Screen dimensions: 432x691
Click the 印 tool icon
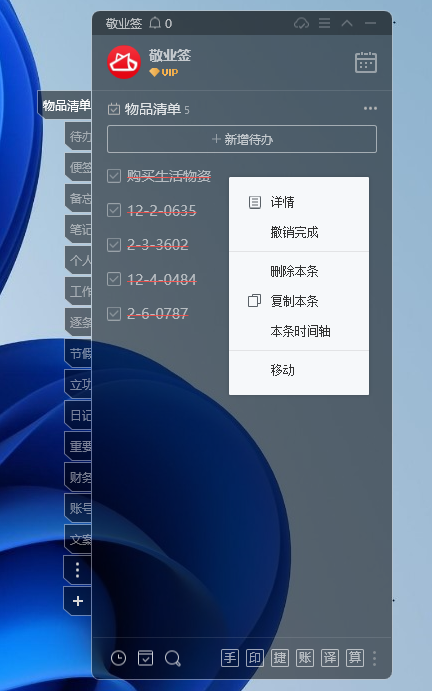pyautogui.click(x=255, y=658)
